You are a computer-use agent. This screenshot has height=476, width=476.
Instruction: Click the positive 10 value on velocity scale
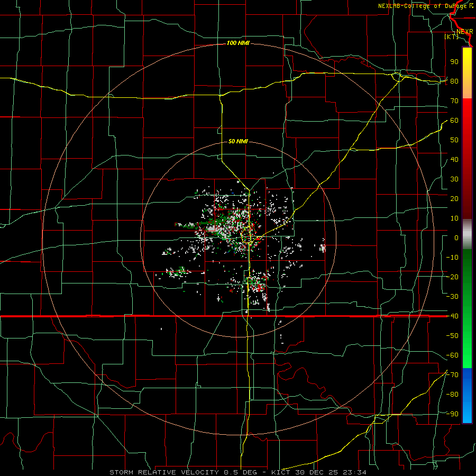(x=454, y=218)
